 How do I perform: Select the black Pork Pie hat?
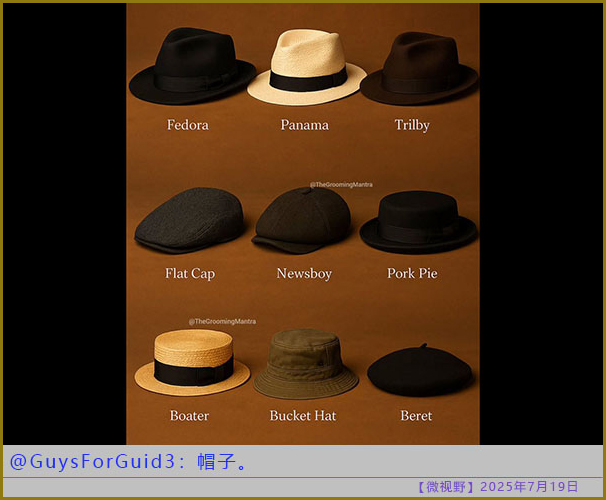pos(417,223)
